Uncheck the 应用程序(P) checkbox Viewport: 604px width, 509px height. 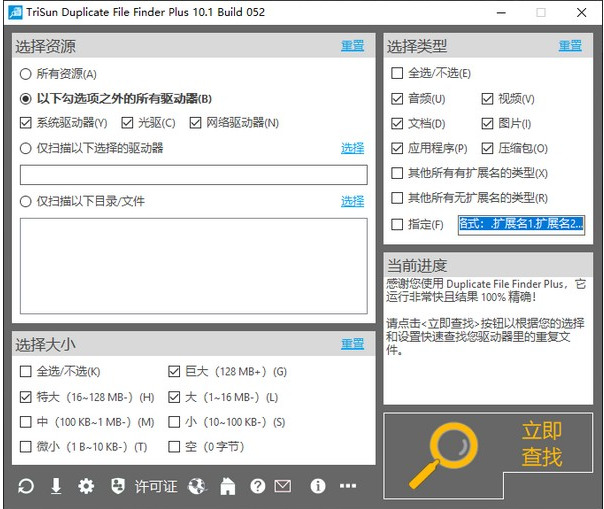[x=397, y=148]
